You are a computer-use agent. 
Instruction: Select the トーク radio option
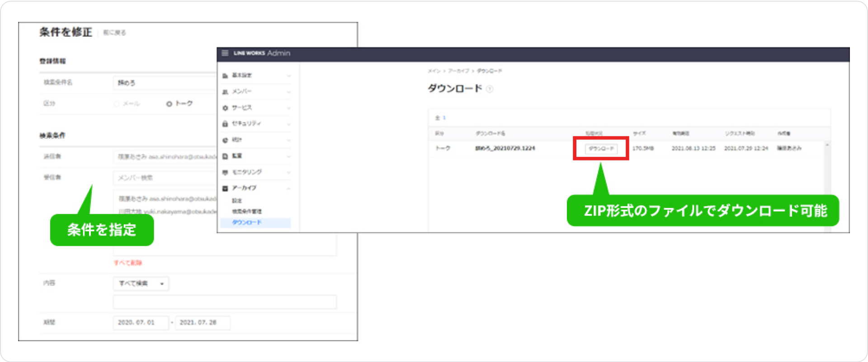169,104
